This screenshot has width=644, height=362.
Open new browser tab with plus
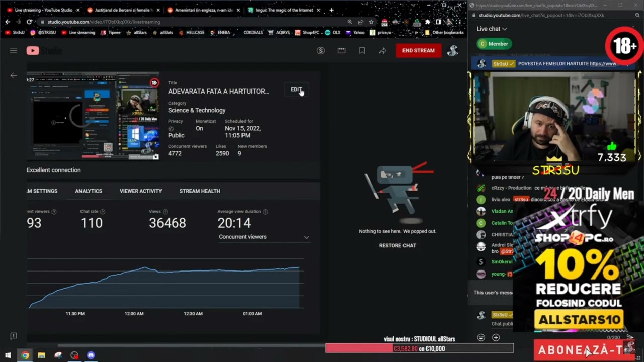[x=331, y=10]
